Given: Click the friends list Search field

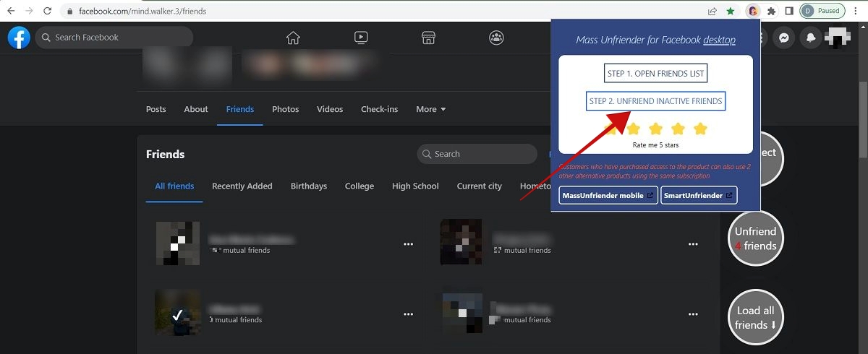Looking at the screenshot, I should 477,154.
